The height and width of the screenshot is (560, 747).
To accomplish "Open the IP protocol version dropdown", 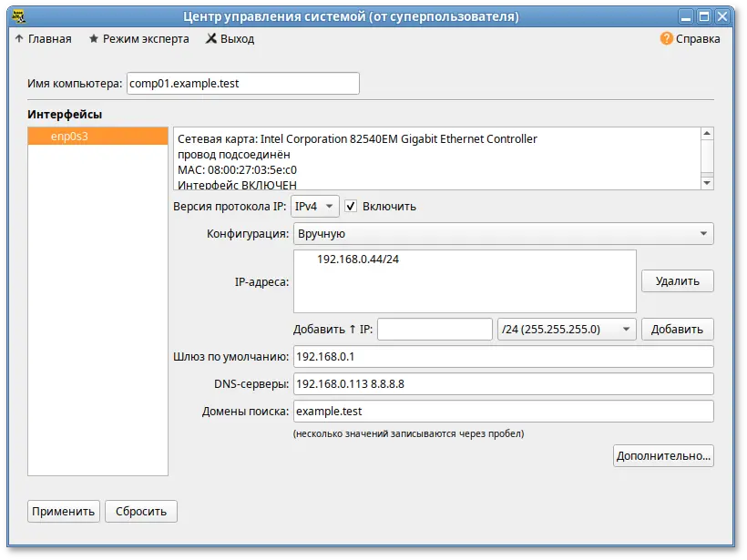I will (314, 206).
